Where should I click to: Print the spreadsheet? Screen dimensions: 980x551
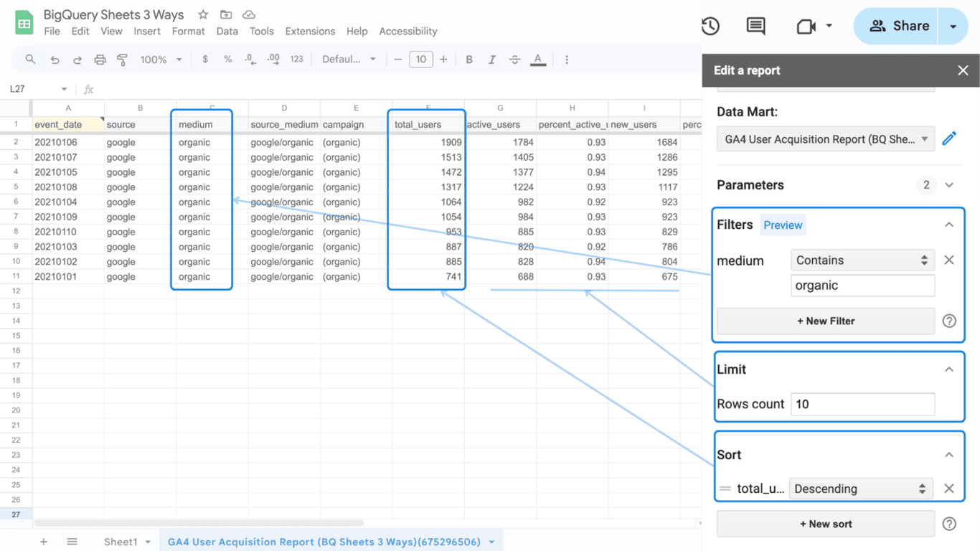tap(100, 60)
